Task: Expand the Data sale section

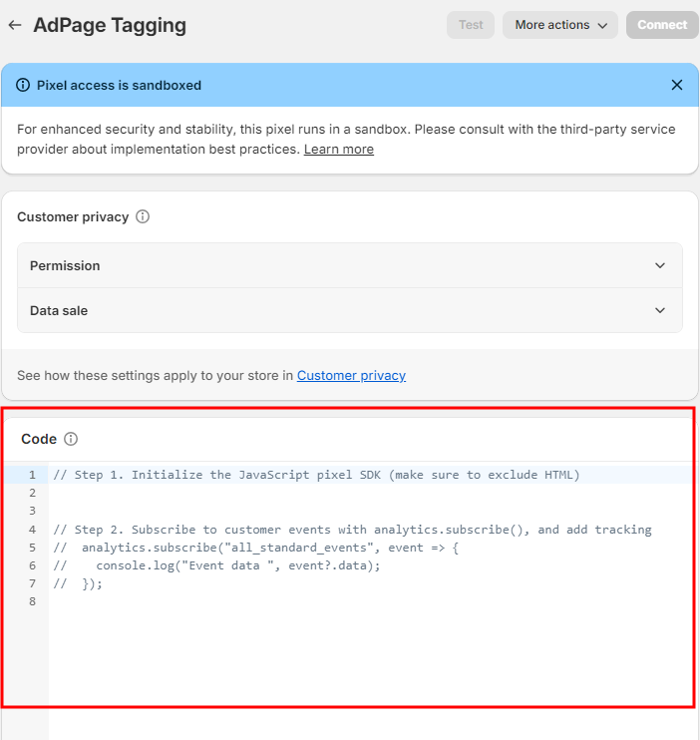Action: [x=349, y=311]
